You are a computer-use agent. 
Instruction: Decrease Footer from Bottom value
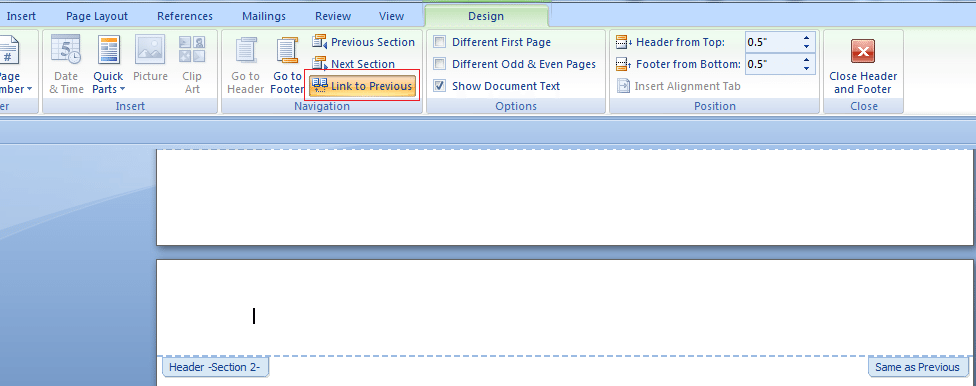[807, 68]
